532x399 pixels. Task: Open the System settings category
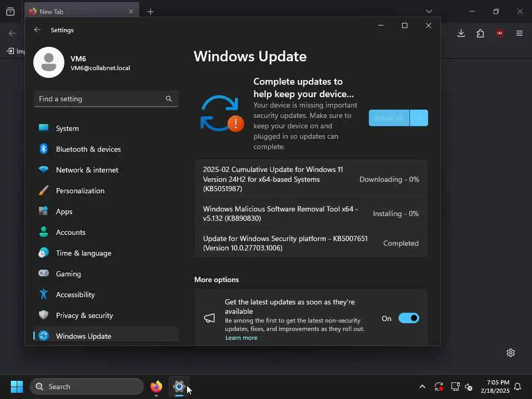[x=106, y=128]
